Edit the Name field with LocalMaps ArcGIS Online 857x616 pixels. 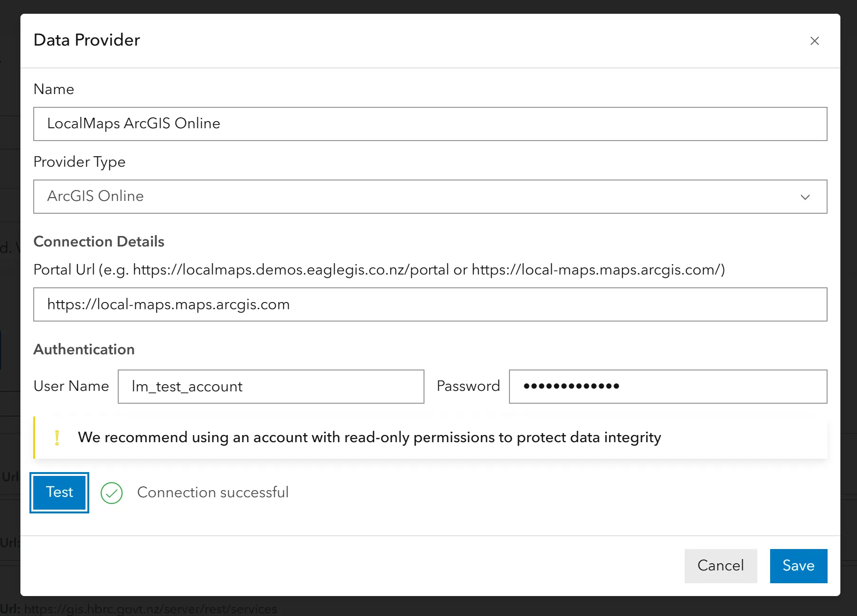click(430, 124)
